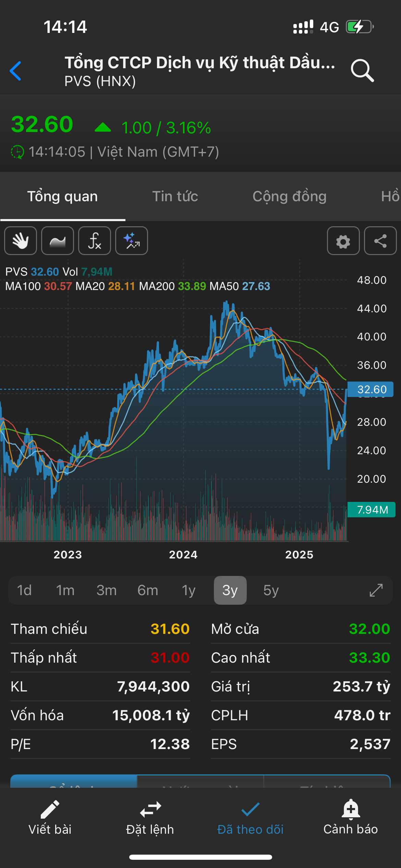This screenshot has height=868, width=401.
Task: Tap the battery charging icon in status bar
Action: click(x=360, y=27)
